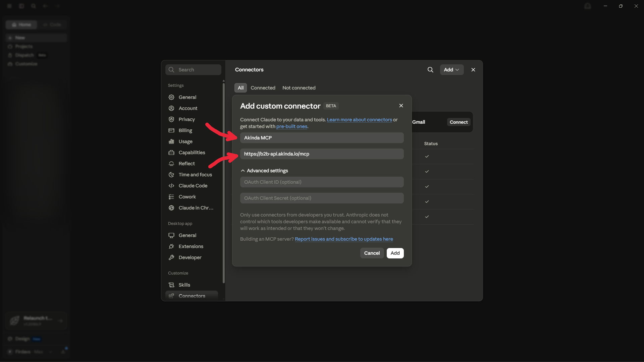This screenshot has width=644, height=362.
Task: Click the Design item in background sidebar
Action: click(x=22, y=339)
